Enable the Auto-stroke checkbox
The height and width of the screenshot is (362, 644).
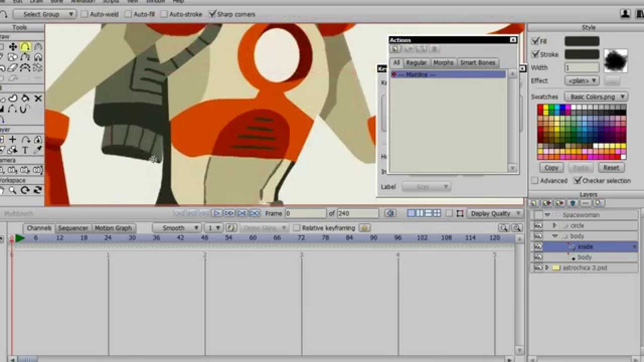pos(164,14)
